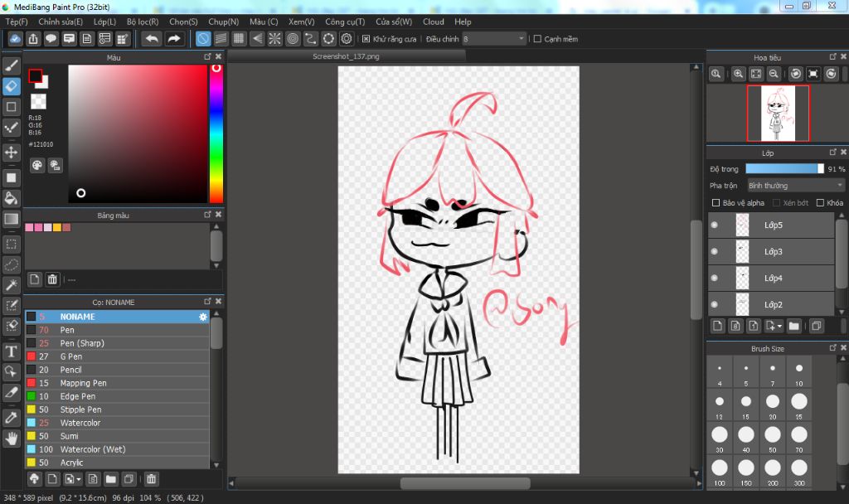Open NONAME brush settings gear

click(x=203, y=317)
